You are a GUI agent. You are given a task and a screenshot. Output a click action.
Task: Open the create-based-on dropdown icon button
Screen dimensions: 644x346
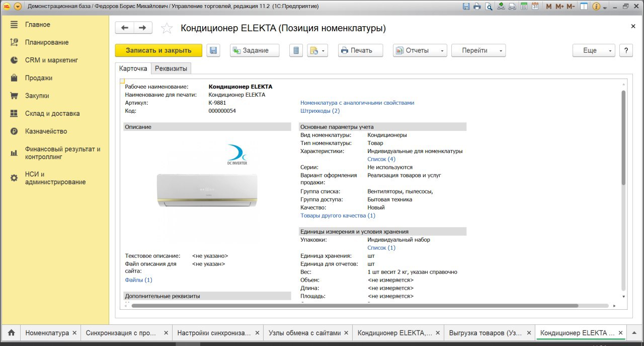pyautogui.click(x=317, y=50)
